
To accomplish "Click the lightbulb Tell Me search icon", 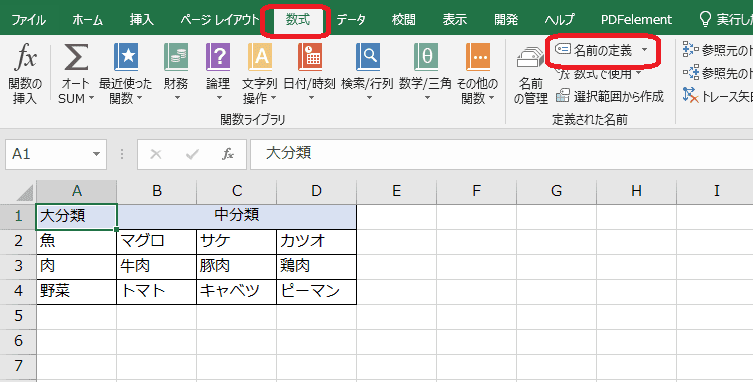I will (705, 19).
